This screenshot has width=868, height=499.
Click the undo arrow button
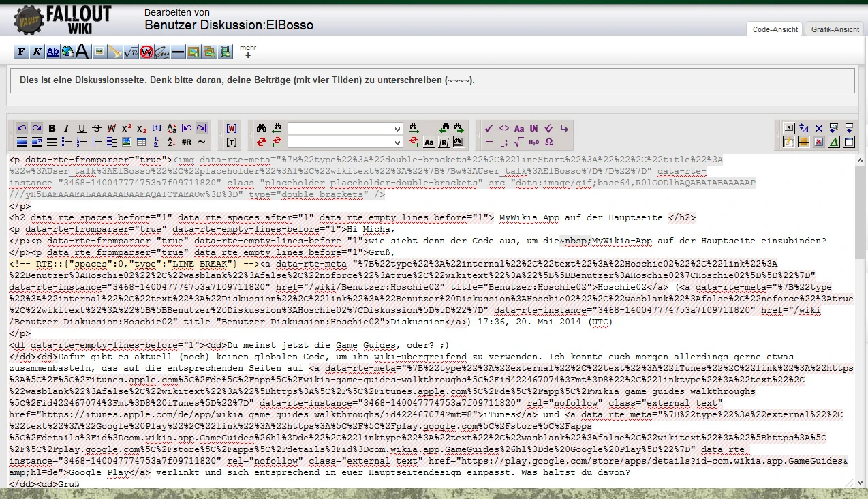22,128
